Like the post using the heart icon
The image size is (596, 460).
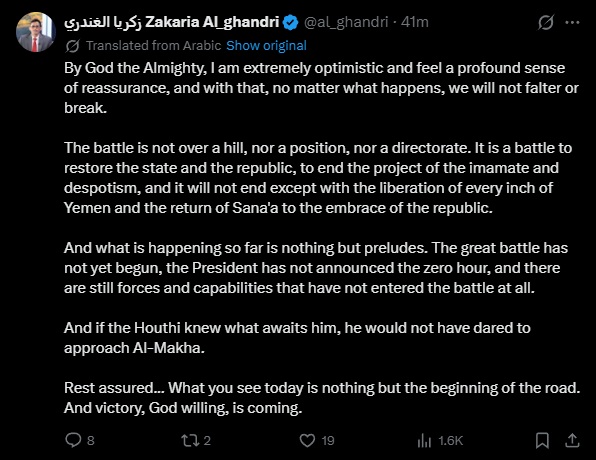pos(307,440)
